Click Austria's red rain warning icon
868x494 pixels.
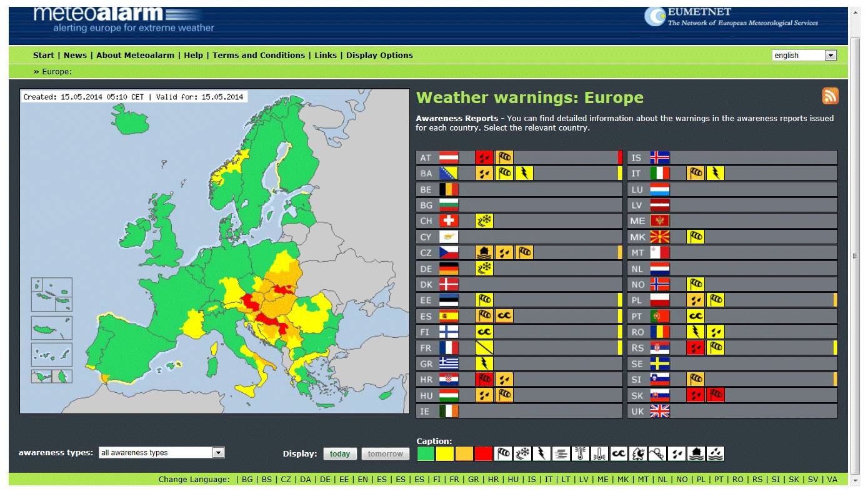(484, 157)
